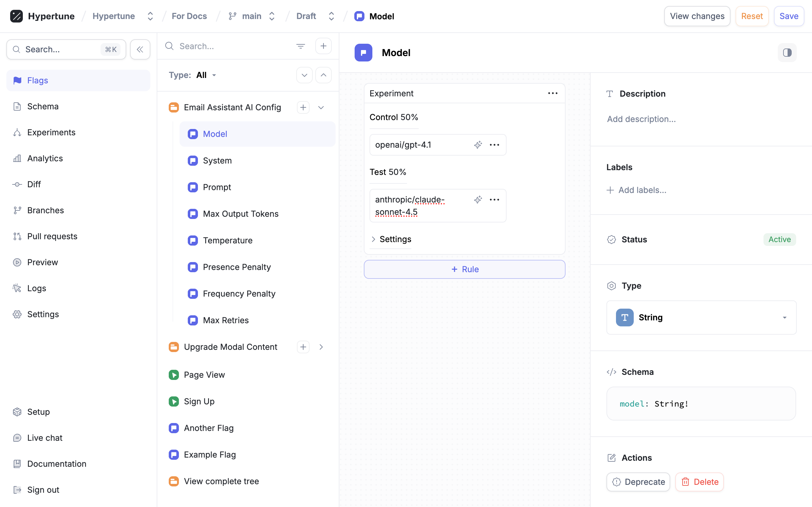Click AI sparkle icon beside openai/gpt-4.1
Viewport: 812px width, 507px height.
click(x=478, y=144)
